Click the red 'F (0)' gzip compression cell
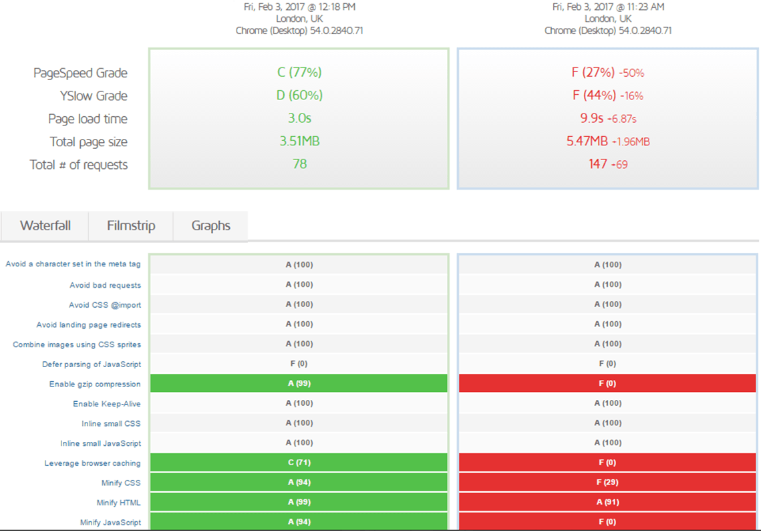Screen dimensions: 761x532 pyautogui.click(x=607, y=383)
